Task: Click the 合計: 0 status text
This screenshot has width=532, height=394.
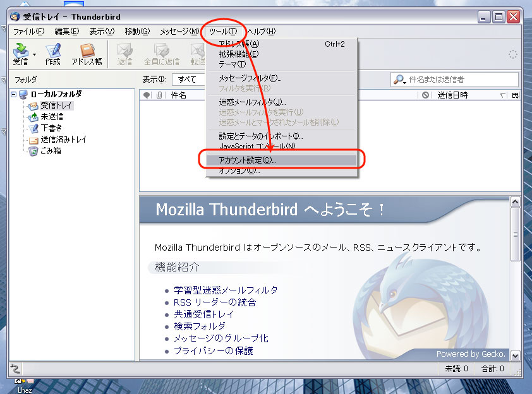Action: (492, 369)
